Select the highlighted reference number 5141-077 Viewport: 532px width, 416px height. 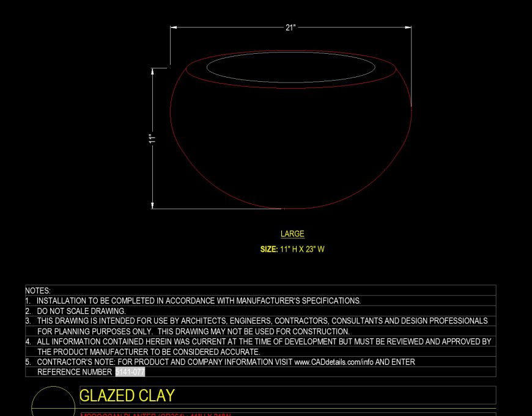(130, 372)
